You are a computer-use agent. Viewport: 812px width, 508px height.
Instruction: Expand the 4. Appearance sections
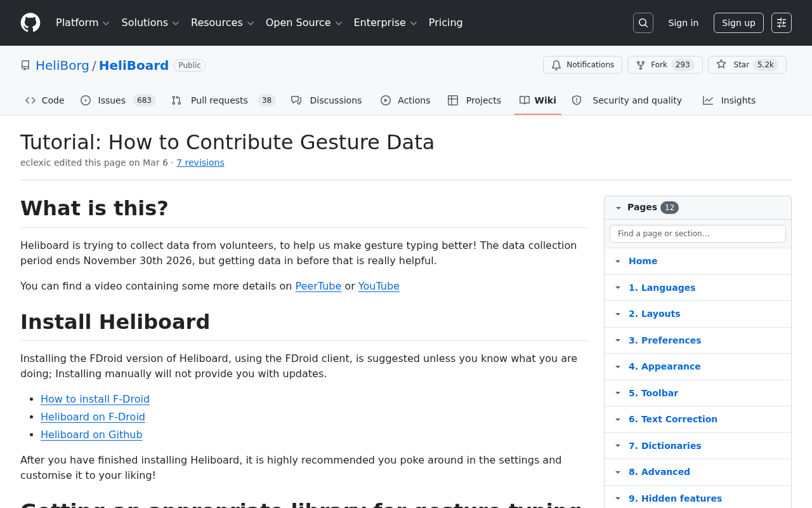pyautogui.click(x=618, y=366)
